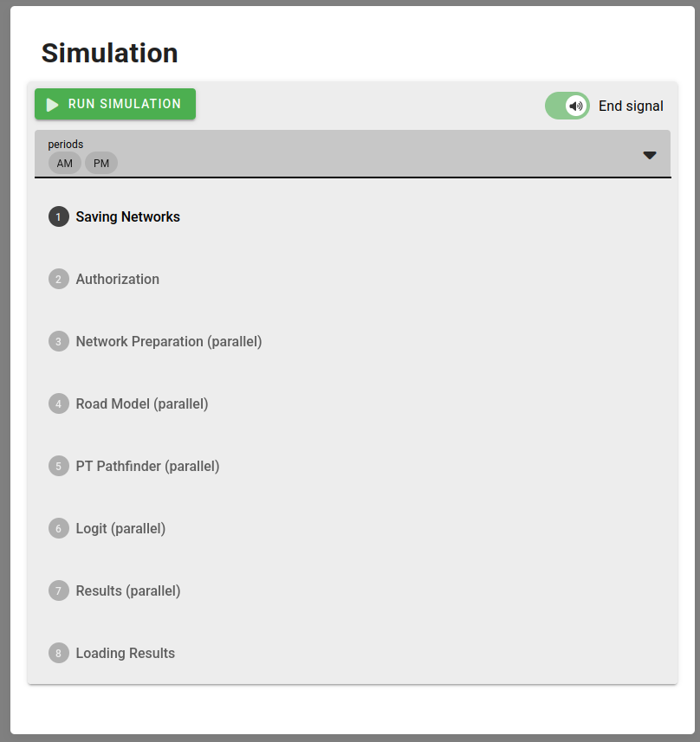The height and width of the screenshot is (742, 700).
Task: Click the play icon on Run Simulation
Action: tap(52, 105)
